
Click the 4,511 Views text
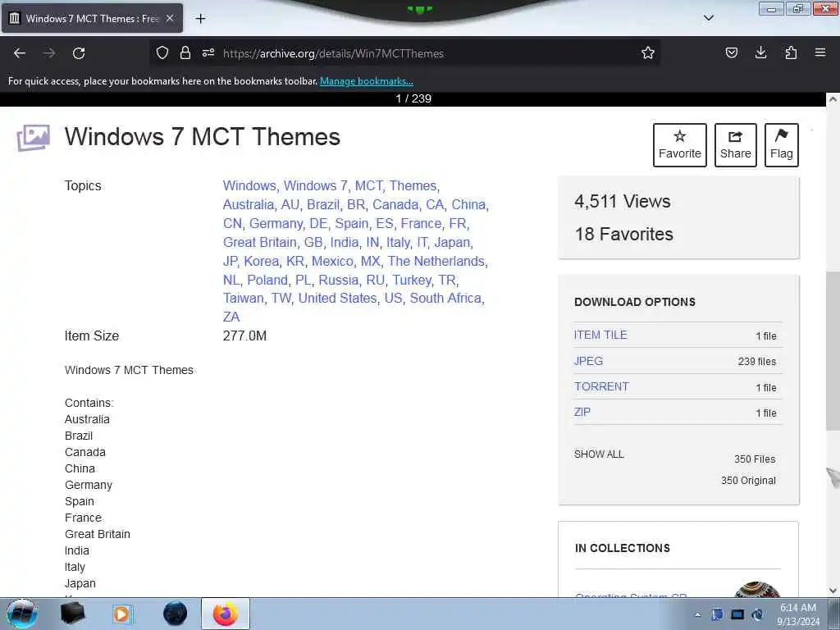[623, 202]
